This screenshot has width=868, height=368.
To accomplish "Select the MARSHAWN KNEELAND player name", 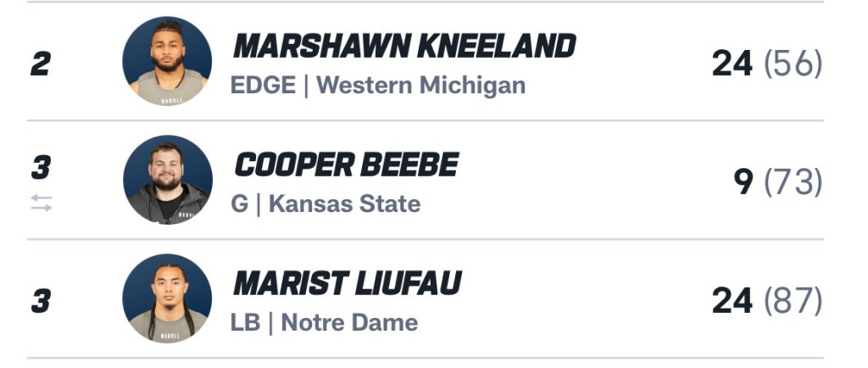I will [404, 47].
